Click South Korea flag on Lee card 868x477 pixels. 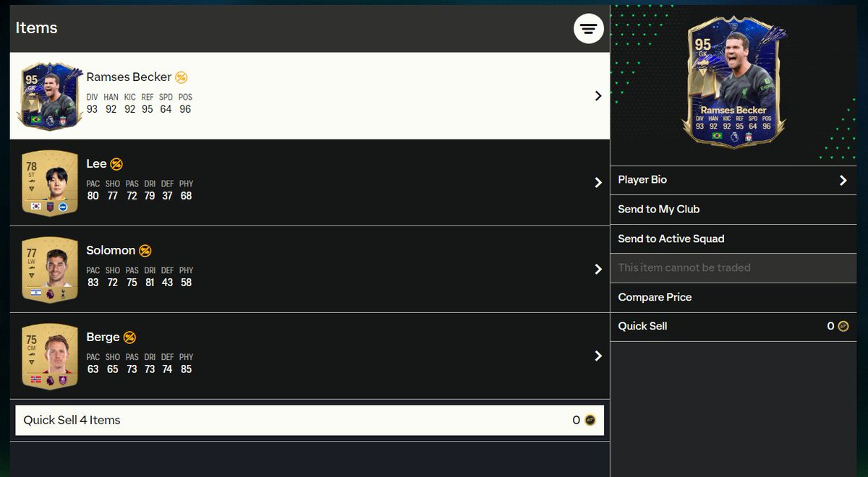tap(36, 207)
